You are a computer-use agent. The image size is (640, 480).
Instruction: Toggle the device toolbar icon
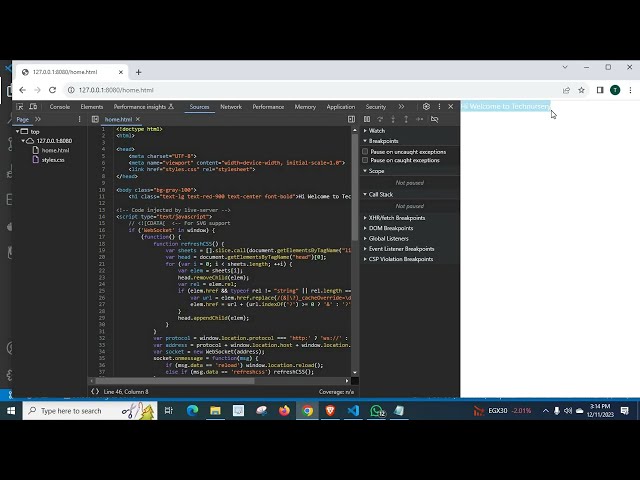[x=34, y=106]
